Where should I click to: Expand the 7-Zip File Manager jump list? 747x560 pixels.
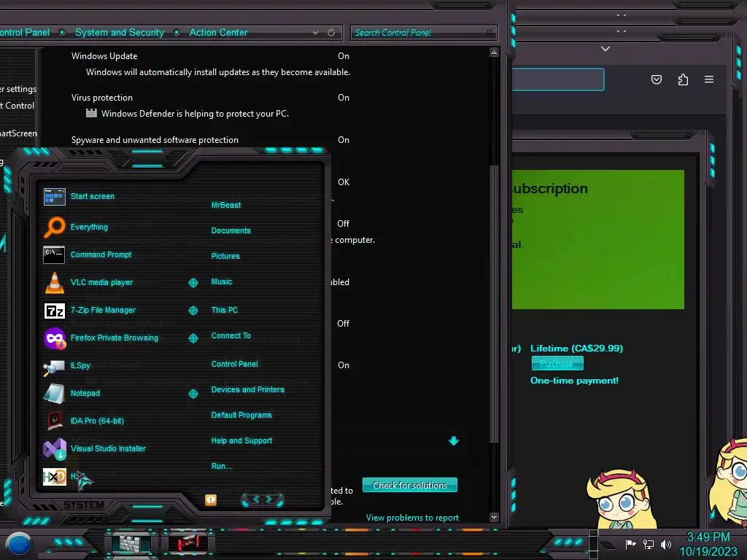[x=193, y=311]
